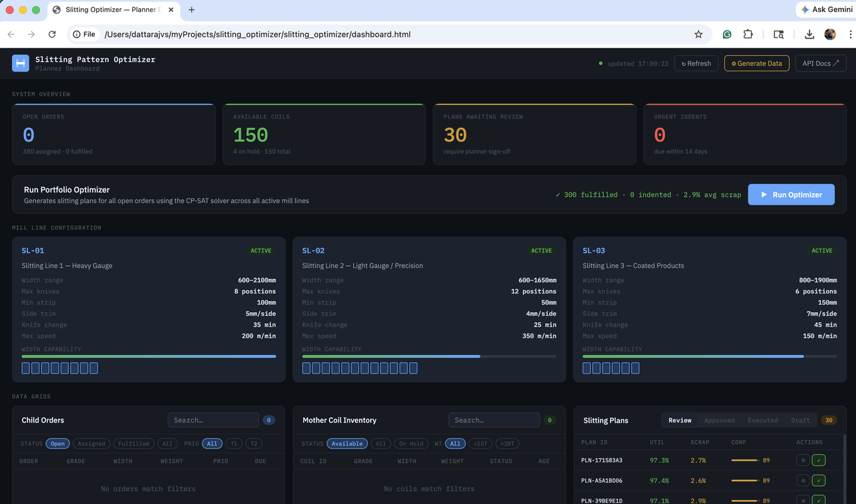
Task: Close the Slitting Optimizer browser tab
Action: 171,10
